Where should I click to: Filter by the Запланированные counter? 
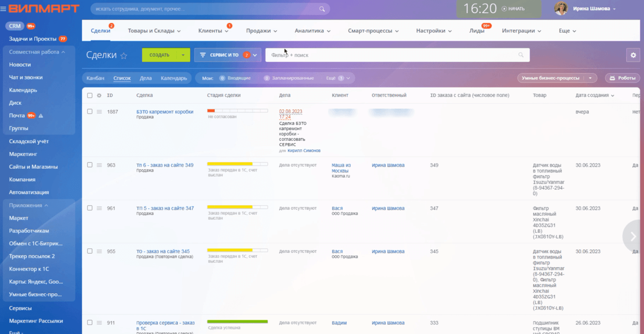(288, 78)
